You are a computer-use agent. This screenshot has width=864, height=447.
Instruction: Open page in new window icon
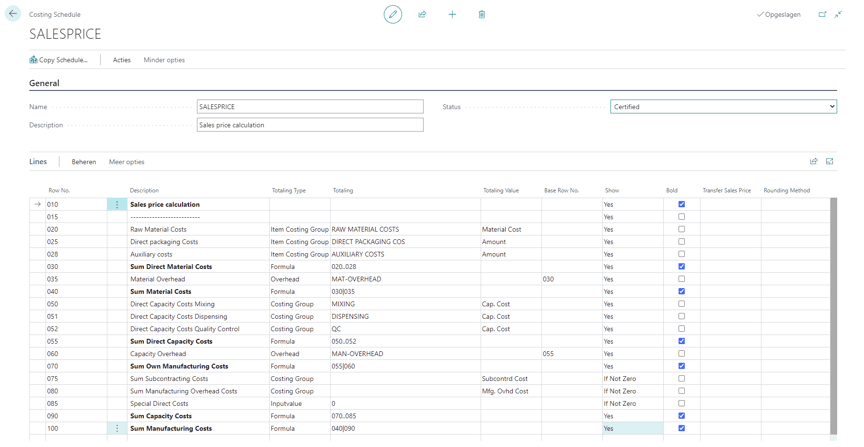pos(822,14)
